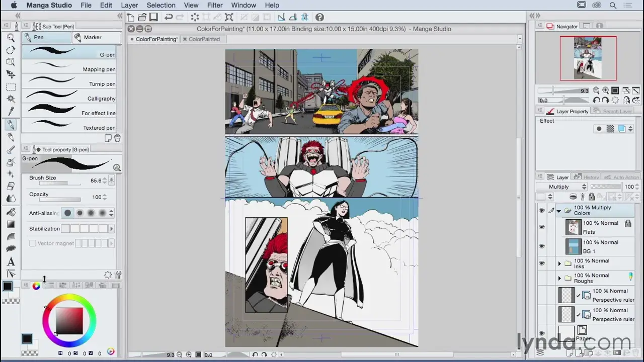This screenshot has width=644, height=362.
Task: Click the Flats layer thumbnail
Action: click(573, 227)
